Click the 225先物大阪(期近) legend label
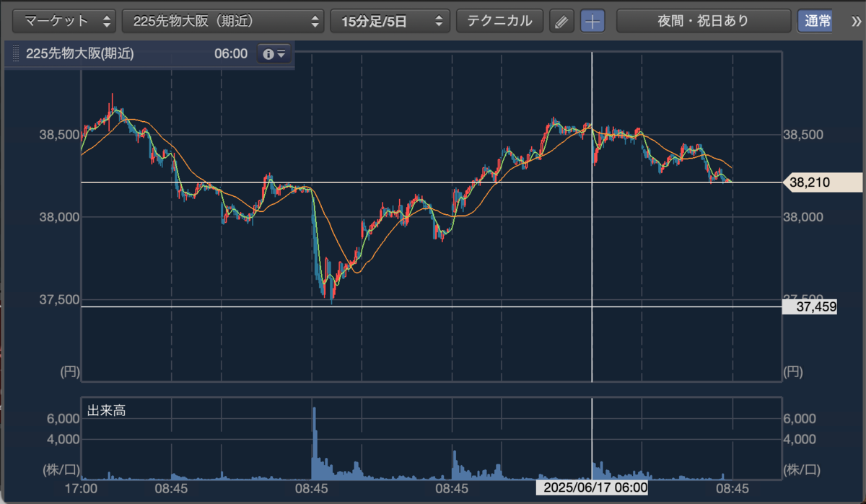The image size is (866, 504). (79, 54)
